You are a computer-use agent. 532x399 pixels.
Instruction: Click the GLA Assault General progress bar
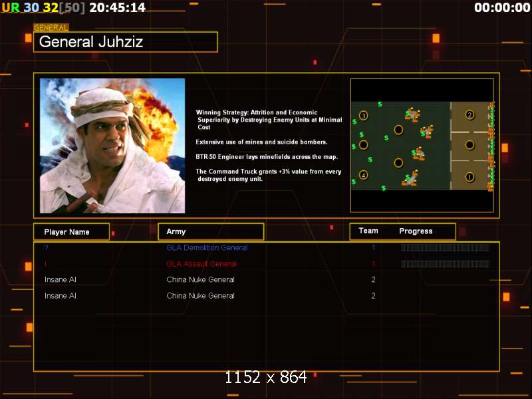445,263
